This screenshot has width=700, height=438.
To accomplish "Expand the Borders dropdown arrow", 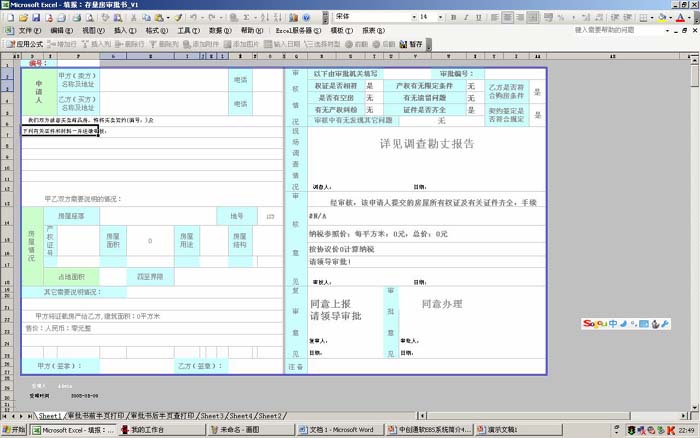I will [650, 18].
